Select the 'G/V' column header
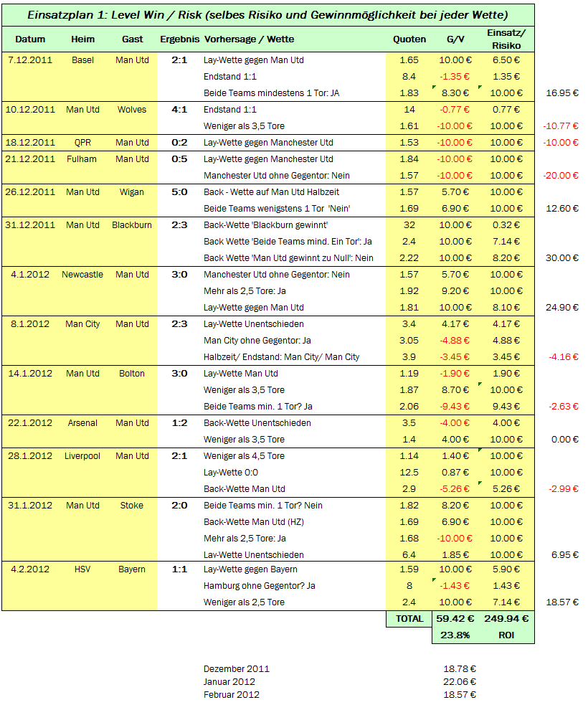This screenshot has width=588, height=710. [455, 39]
